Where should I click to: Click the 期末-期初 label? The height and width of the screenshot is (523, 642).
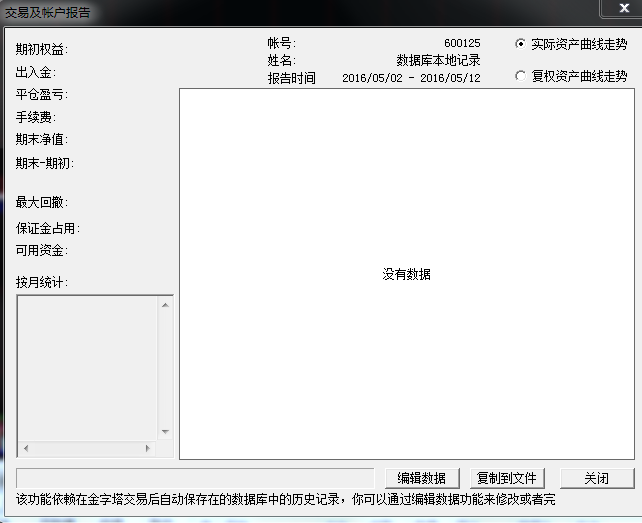click(45, 163)
